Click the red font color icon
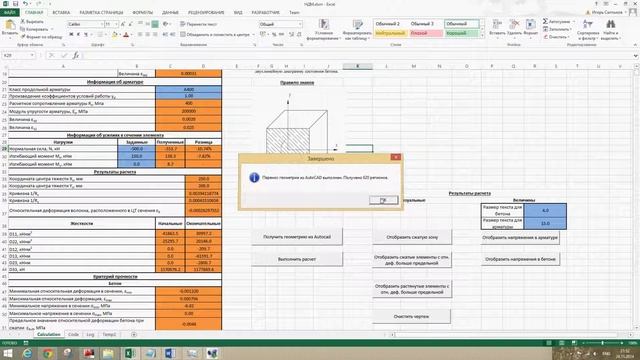This screenshot has height=360, width=640. 126,35
